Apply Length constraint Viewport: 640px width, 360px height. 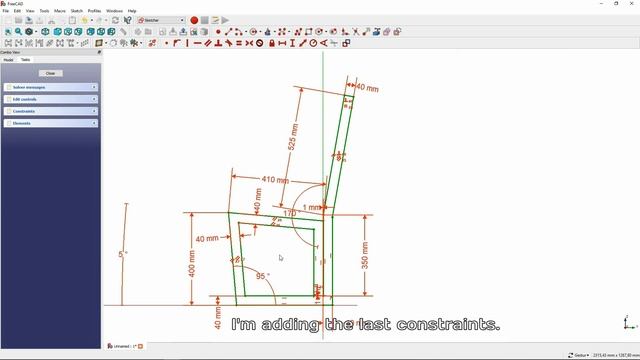point(302,43)
